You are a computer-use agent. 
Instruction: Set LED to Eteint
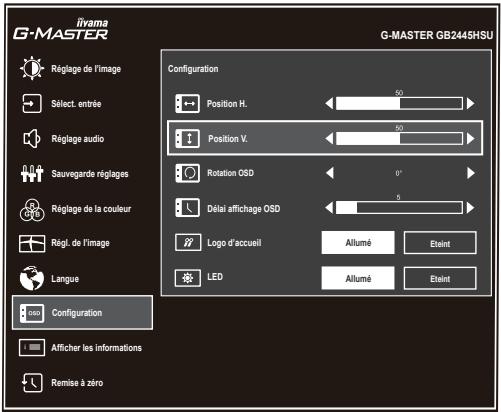pos(440,278)
